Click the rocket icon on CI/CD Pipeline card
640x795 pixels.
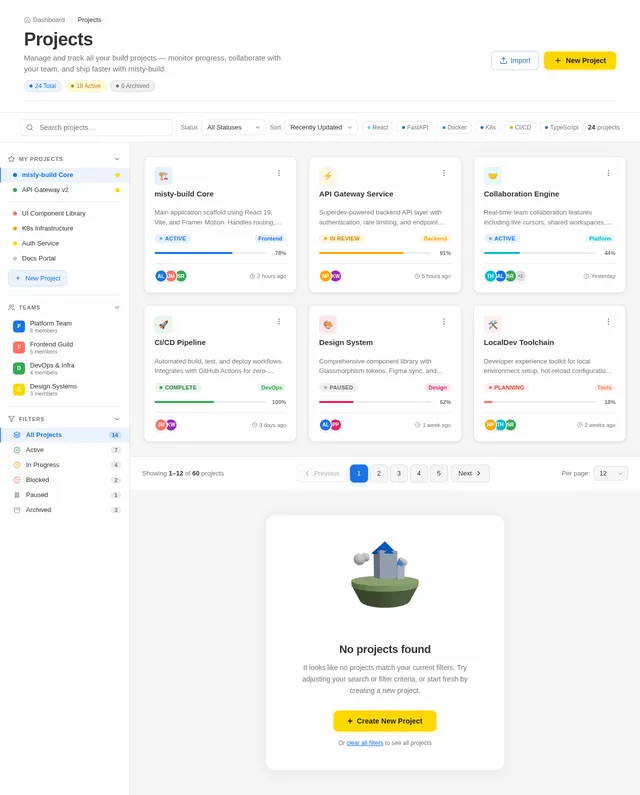[x=163, y=324]
